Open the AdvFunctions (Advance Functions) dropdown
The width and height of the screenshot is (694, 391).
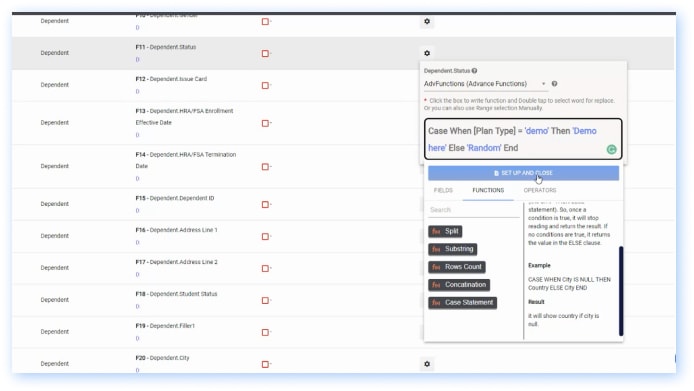tap(485, 84)
